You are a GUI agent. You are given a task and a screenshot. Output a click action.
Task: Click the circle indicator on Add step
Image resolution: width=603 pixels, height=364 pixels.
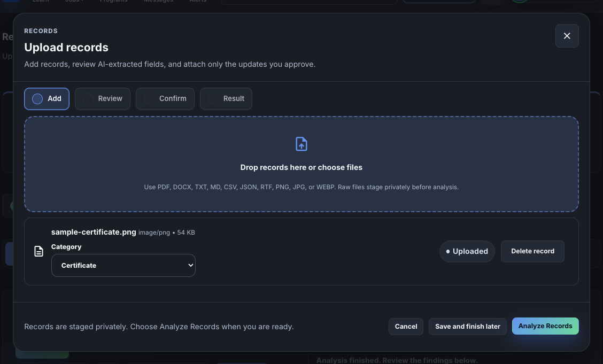coord(37,99)
